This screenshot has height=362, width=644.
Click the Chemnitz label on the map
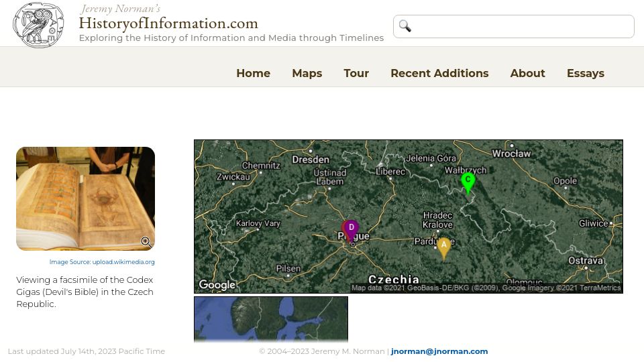[x=261, y=166]
